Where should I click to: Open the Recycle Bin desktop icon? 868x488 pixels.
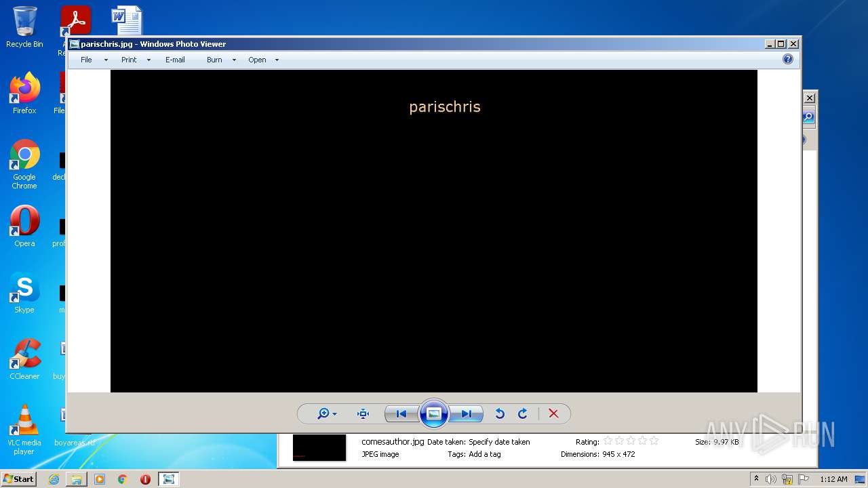[x=24, y=27]
